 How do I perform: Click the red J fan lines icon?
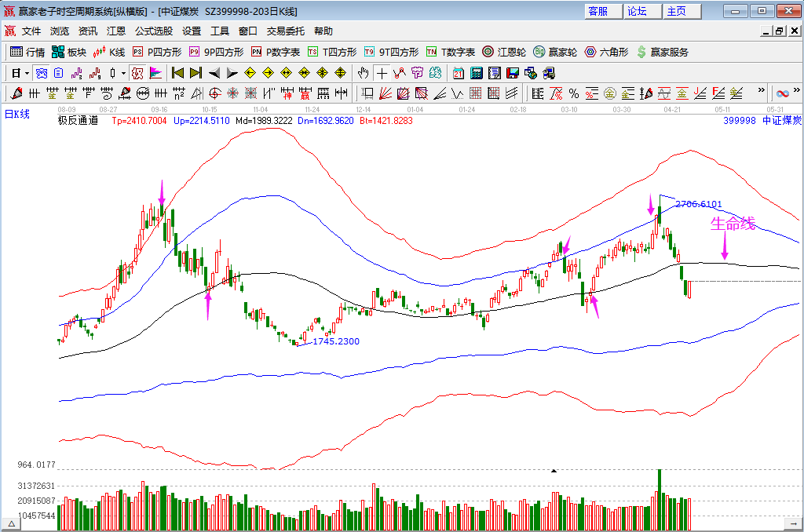(x=700, y=93)
